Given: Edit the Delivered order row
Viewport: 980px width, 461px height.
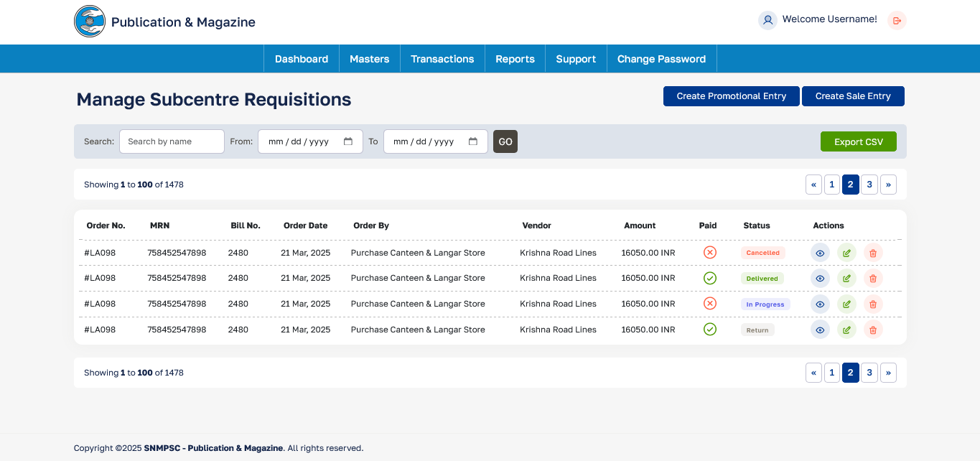Looking at the screenshot, I should pos(846,279).
